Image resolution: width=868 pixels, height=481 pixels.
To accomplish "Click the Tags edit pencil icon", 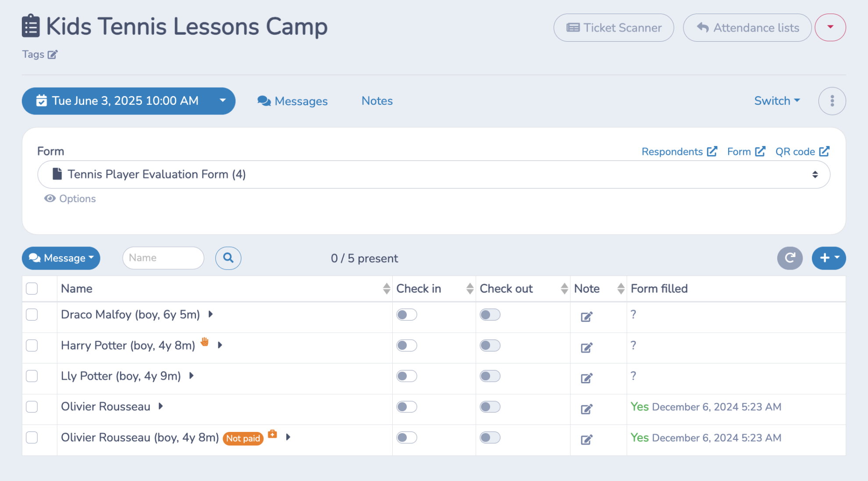I will pyautogui.click(x=53, y=54).
